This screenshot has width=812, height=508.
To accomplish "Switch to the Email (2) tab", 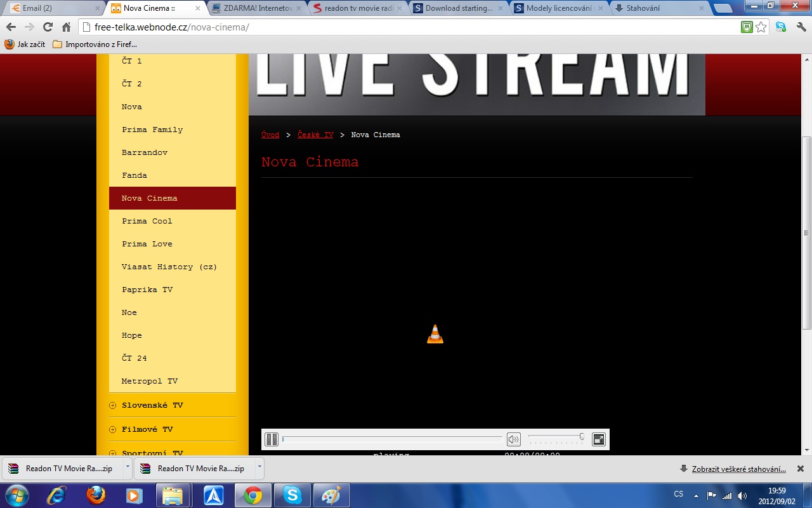I will click(53, 8).
